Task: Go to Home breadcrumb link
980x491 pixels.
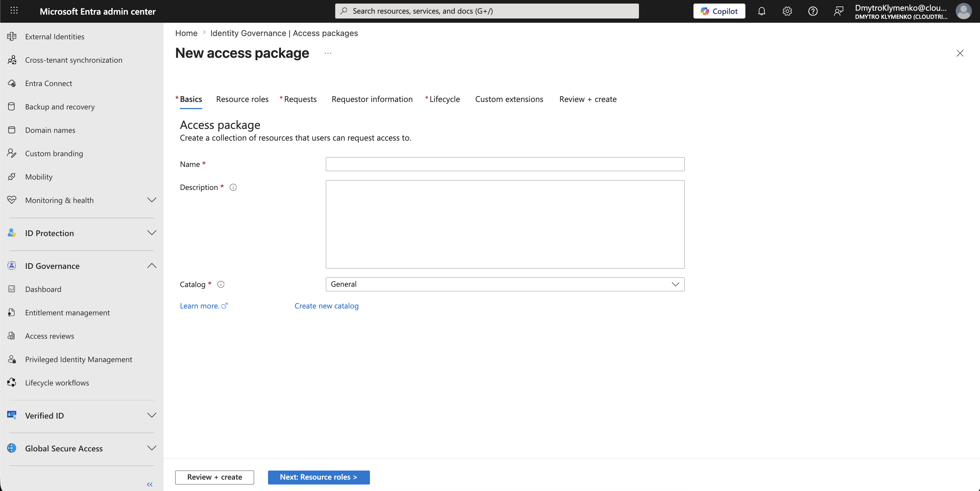Action: click(186, 33)
